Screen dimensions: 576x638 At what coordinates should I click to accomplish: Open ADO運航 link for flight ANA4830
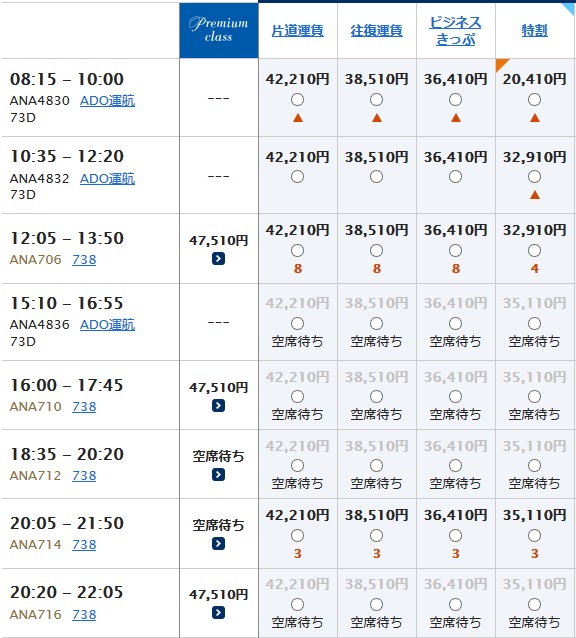[107, 101]
